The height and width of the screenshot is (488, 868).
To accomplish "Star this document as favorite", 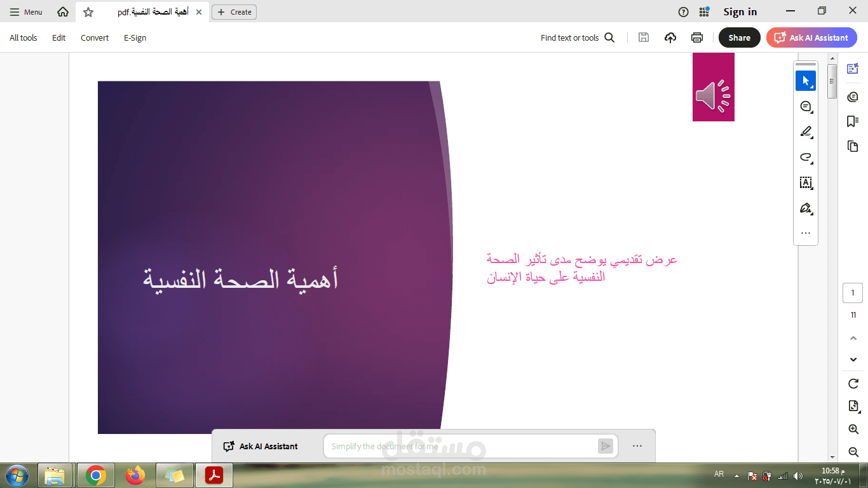I will (x=88, y=12).
